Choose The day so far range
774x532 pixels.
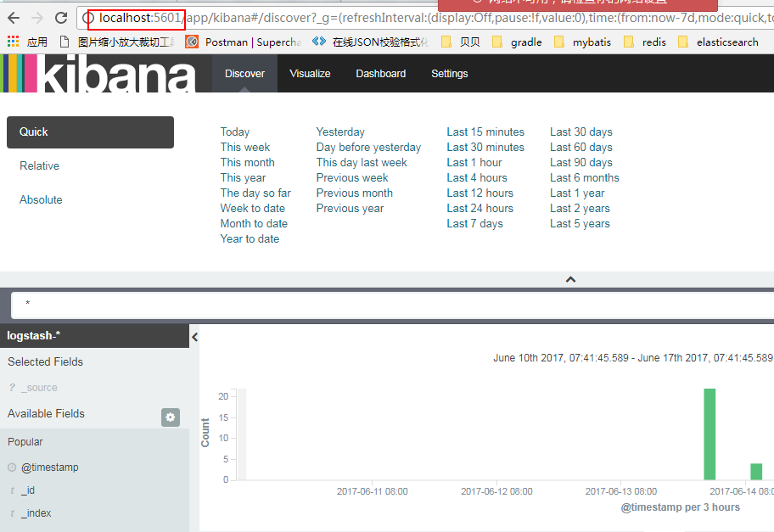tap(255, 193)
